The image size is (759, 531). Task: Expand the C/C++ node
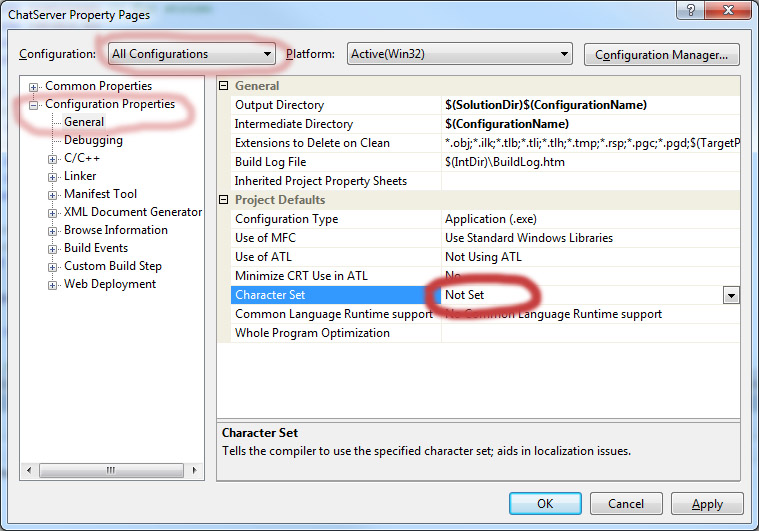(53, 158)
